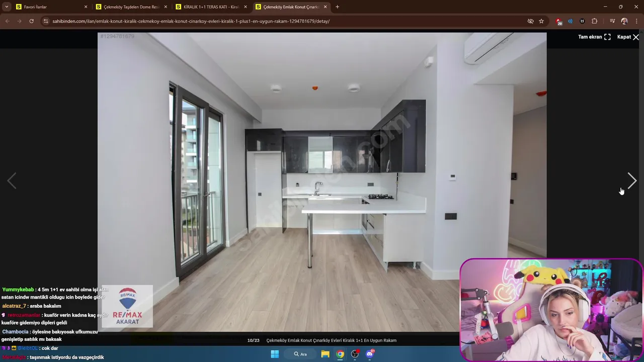Close the Çekmeköy Taşdelen Dome tab

point(166,7)
